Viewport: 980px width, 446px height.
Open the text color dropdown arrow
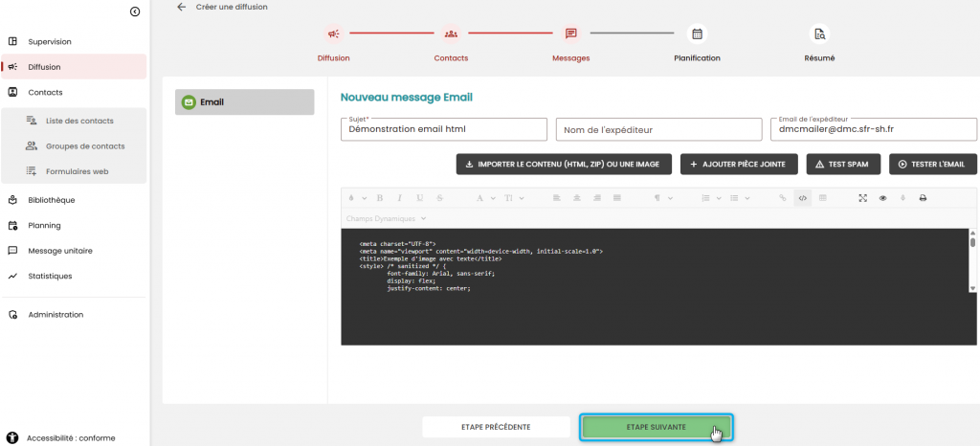click(x=365, y=198)
